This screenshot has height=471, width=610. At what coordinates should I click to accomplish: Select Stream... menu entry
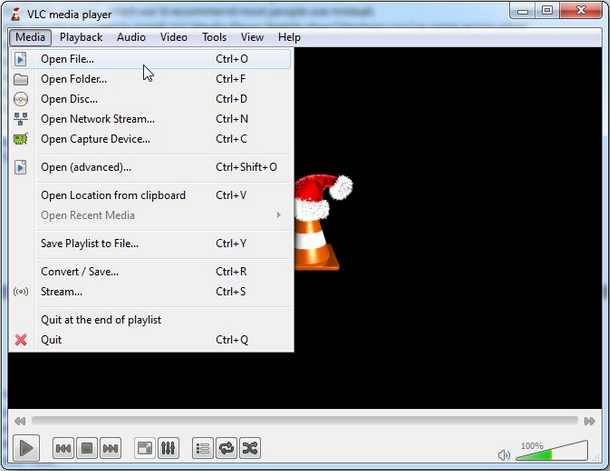(x=151, y=292)
